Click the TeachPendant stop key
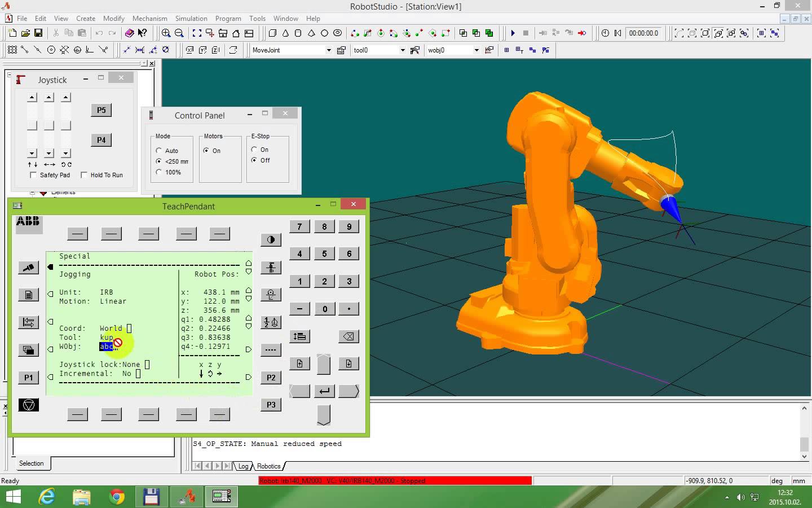 pos(28,405)
